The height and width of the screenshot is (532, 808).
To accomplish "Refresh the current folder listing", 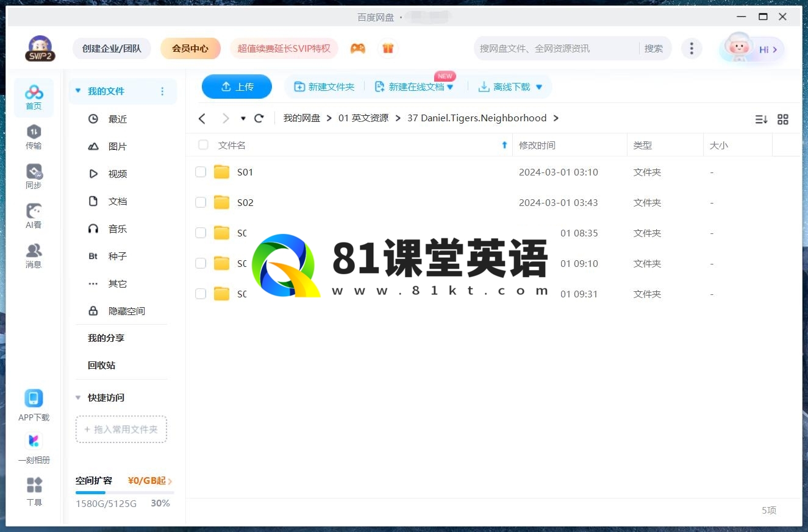I will (x=259, y=118).
